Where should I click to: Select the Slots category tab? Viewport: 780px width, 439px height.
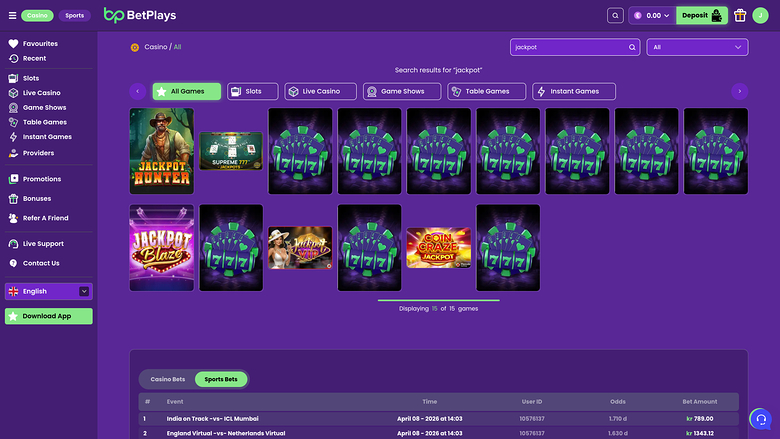(x=253, y=91)
